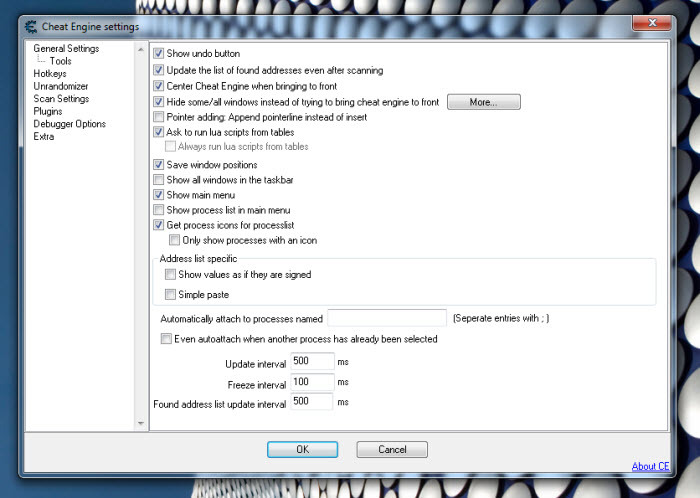This screenshot has height=498, width=700.
Task: Check Only show processes with an icon
Action: [174, 240]
